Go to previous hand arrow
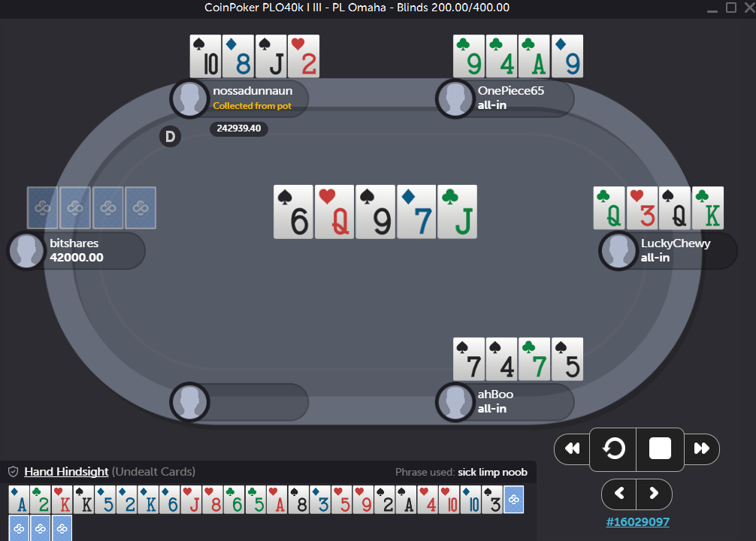 [619, 494]
